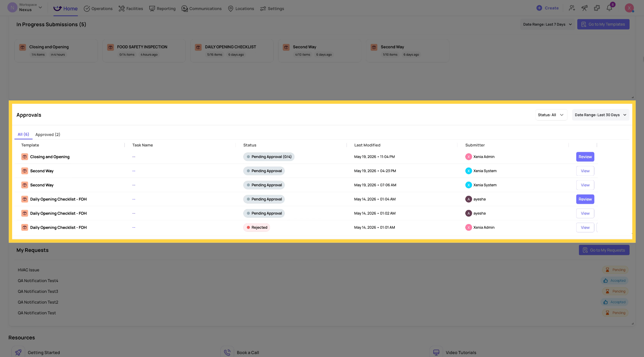Open the notifications bell

point(609,8)
